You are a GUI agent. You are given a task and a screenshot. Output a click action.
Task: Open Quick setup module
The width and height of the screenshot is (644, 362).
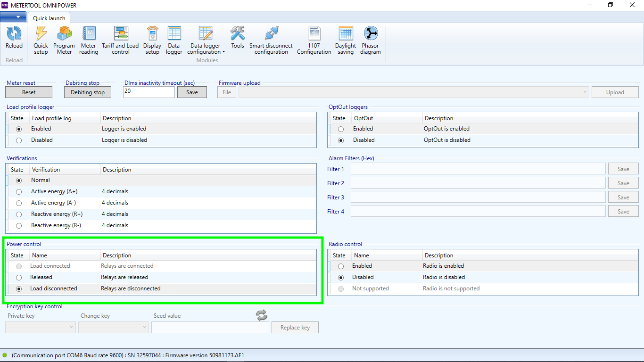click(x=41, y=41)
